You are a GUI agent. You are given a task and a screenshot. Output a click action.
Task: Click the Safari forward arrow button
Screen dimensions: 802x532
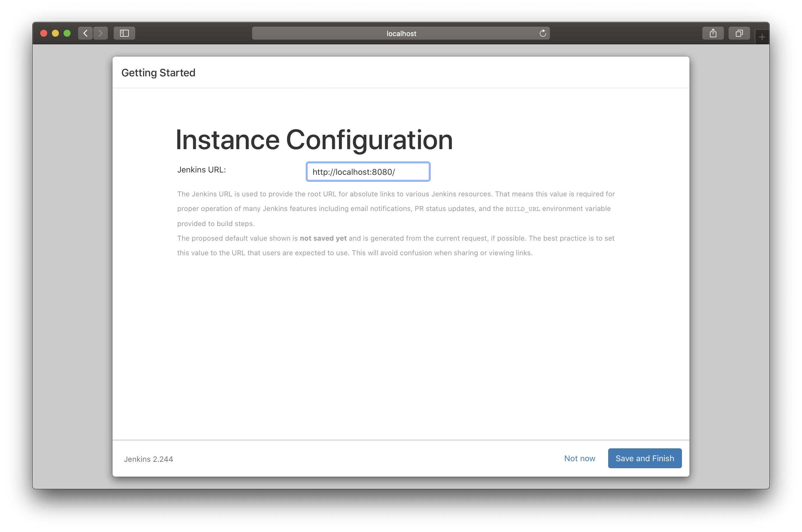pyautogui.click(x=101, y=33)
